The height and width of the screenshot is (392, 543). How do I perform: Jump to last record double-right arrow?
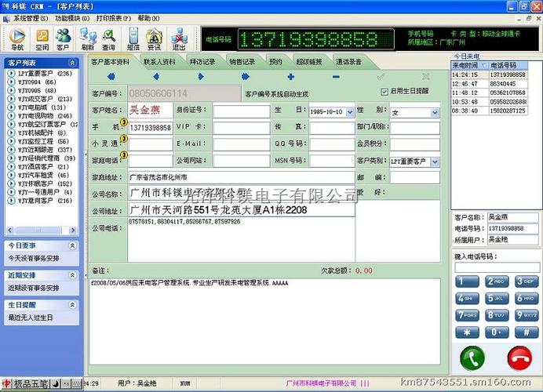(x=246, y=77)
